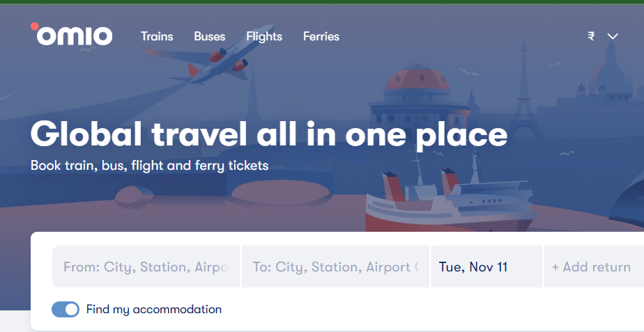Focus the From city or station field
Screen dimensions: 644x332
146,267
